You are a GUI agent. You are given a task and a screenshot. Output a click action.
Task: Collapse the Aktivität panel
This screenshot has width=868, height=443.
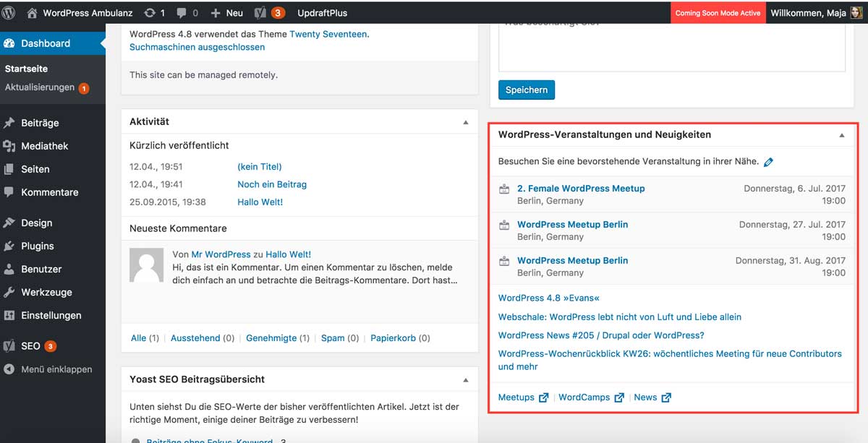click(x=466, y=122)
